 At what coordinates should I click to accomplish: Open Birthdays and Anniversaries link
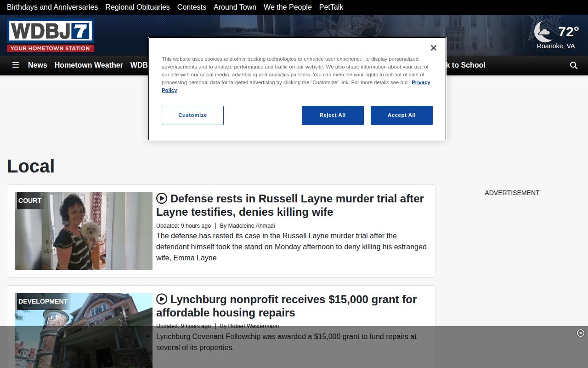[52, 7]
